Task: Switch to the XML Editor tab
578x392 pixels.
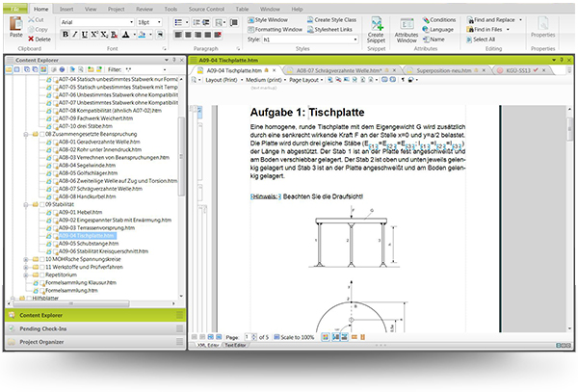Action: 207,345
